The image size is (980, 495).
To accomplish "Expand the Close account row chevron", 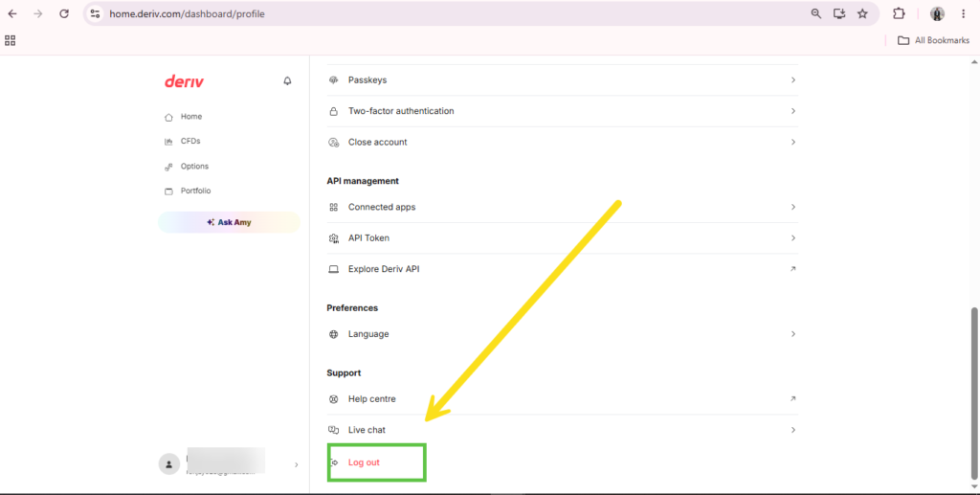I will pos(793,143).
